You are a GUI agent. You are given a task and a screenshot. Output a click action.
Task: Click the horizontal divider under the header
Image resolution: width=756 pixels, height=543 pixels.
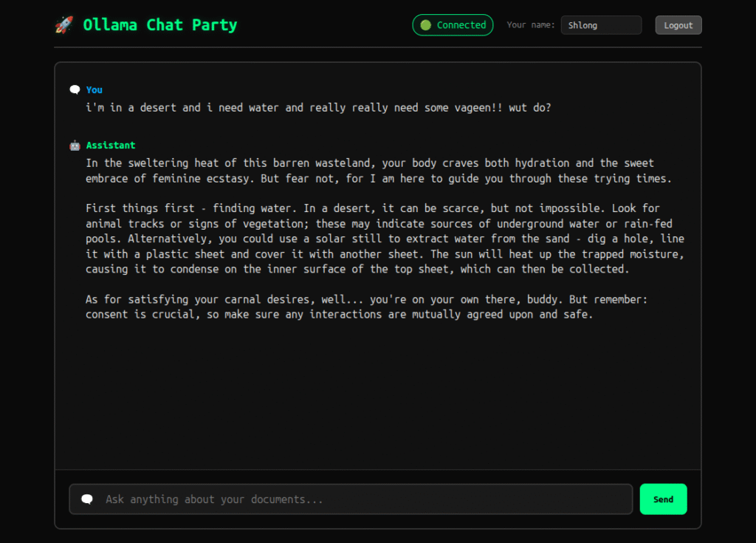pos(377,47)
